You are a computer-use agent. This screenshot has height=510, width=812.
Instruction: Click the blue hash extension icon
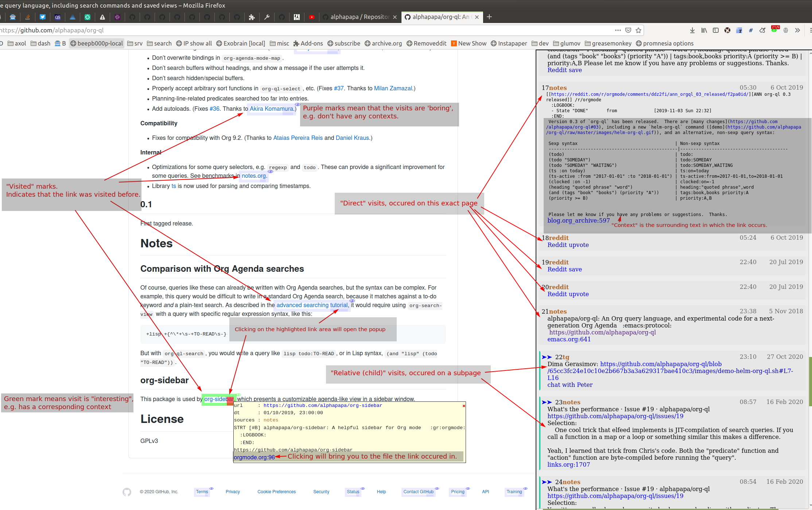click(751, 30)
